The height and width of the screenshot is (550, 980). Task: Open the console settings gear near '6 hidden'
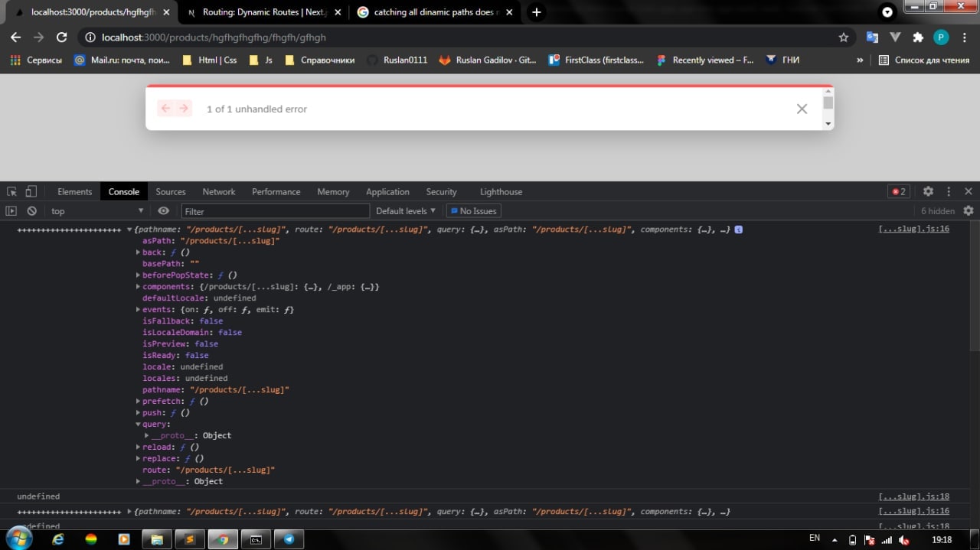click(x=969, y=211)
